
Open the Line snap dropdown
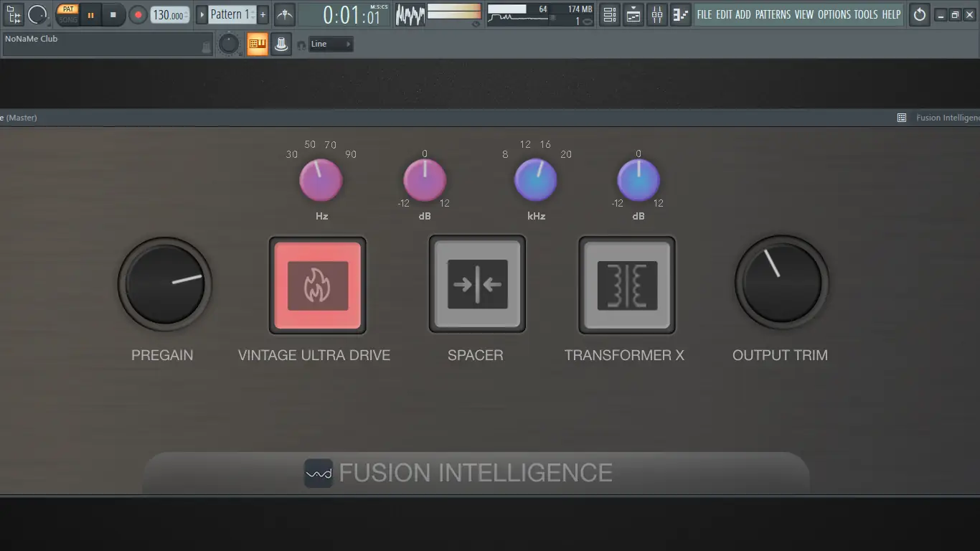[330, 44]
